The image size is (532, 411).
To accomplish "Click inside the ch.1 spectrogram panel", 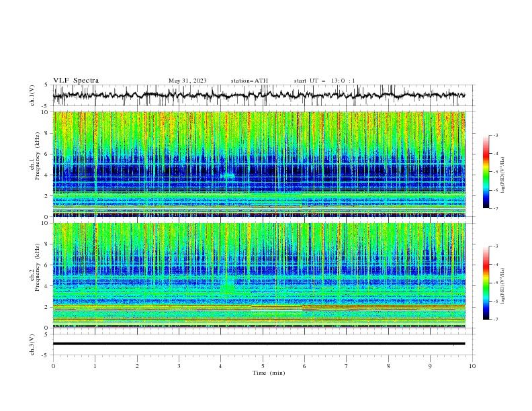I will coord(259,164).
